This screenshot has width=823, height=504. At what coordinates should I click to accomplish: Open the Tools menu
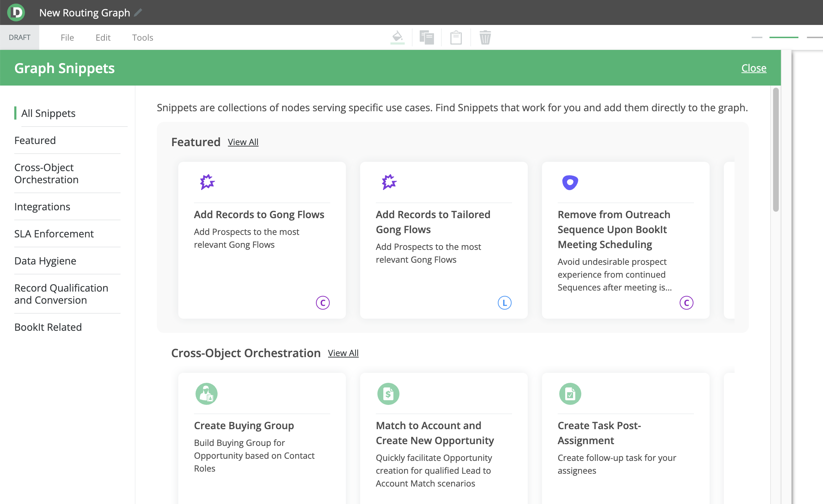tap(142, 37)
